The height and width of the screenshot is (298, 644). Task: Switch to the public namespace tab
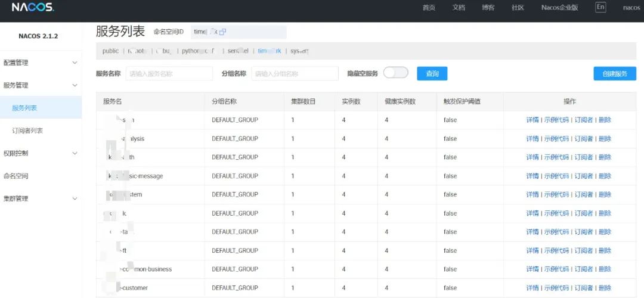(110, 51)
